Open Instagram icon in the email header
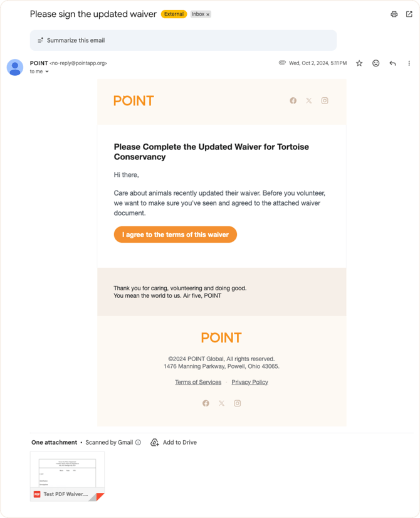Viewport: 420px width, 518px height. 325,100
